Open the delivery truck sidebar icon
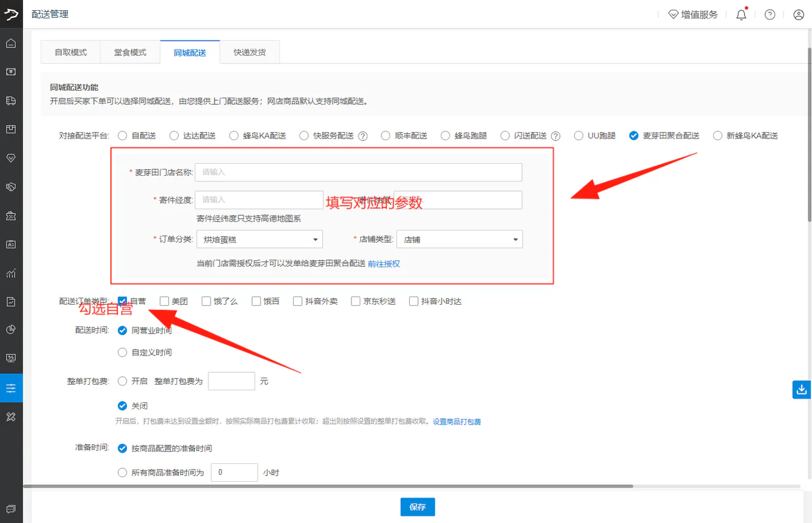Image resolution: width=812 pixels, height=523 pixels. 11,100
